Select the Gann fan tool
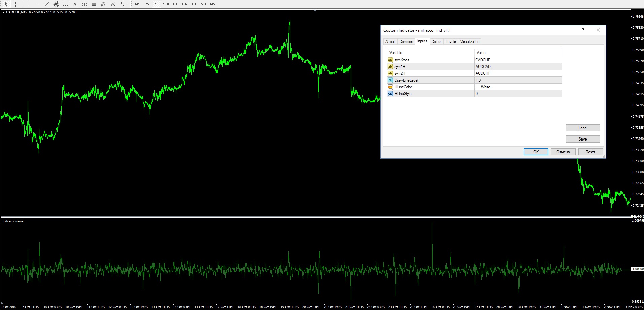The image size is (644, 310). (103, 4)
